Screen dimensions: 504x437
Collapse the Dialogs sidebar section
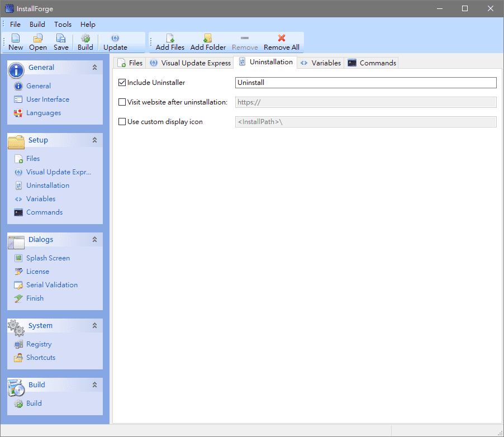click(x=94, y=240)
